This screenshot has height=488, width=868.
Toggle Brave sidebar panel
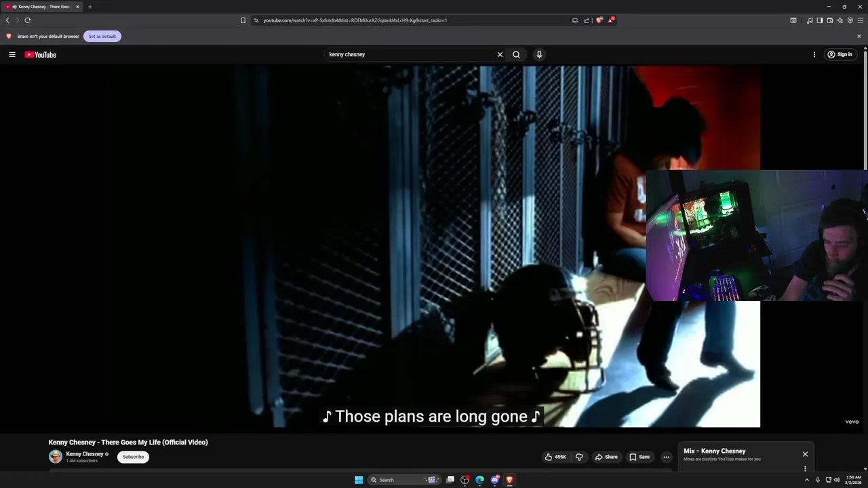click(820, 20)
